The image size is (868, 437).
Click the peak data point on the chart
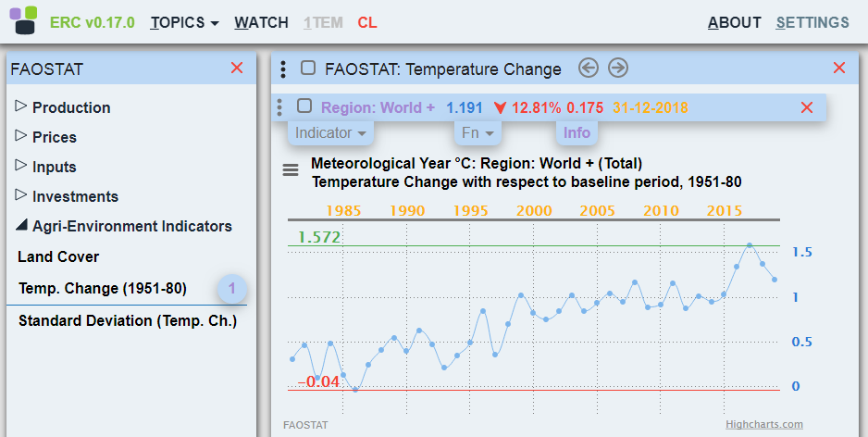[x=750, y=244]
